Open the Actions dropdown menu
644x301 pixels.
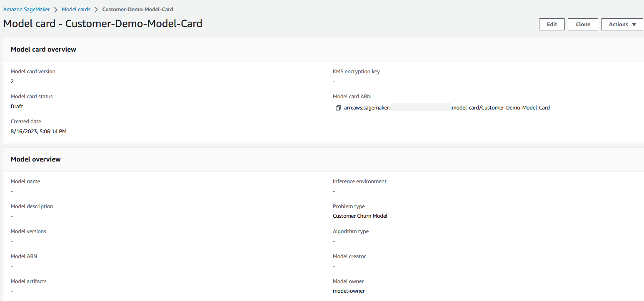(x=622, y=25)
